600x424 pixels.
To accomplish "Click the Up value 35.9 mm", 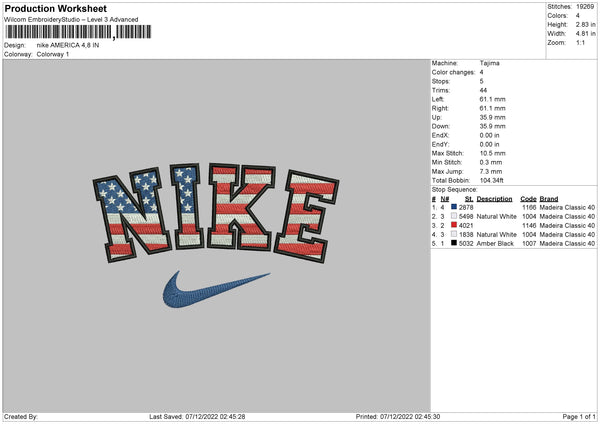I will (492, 117).
